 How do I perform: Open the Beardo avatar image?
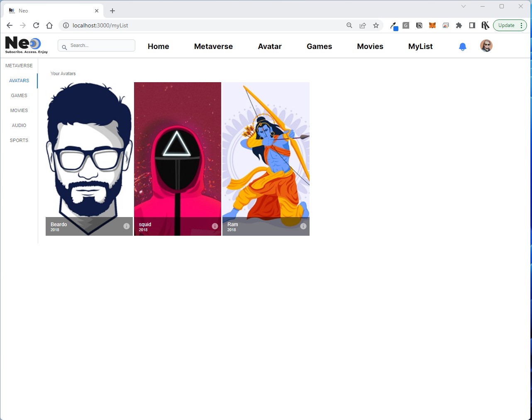89,159
